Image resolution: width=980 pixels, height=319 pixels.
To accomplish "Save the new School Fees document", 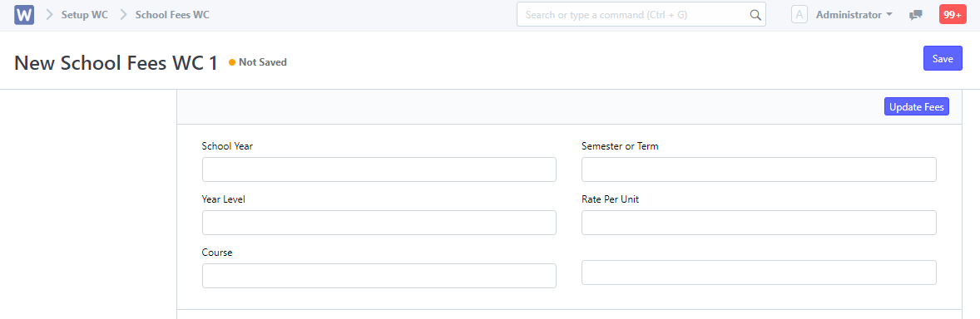I will coord(943,59).
